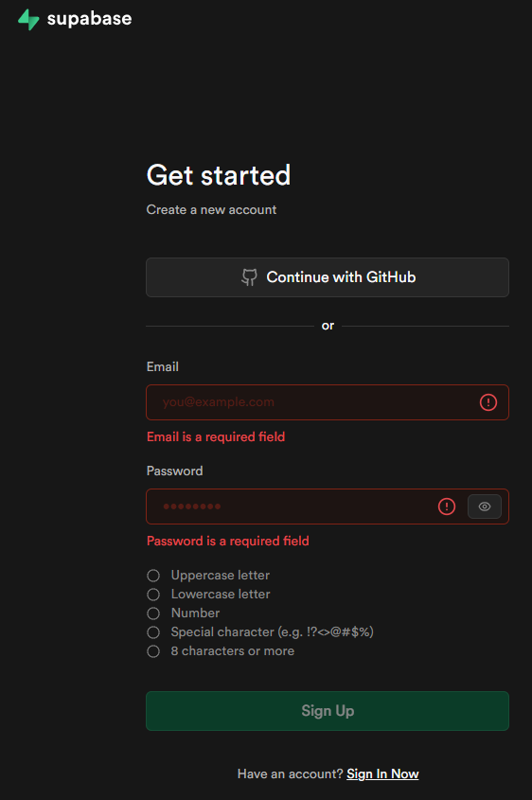Click the email field error alert icon
Viewport: 532px width, 800px height.
point(488,402)
